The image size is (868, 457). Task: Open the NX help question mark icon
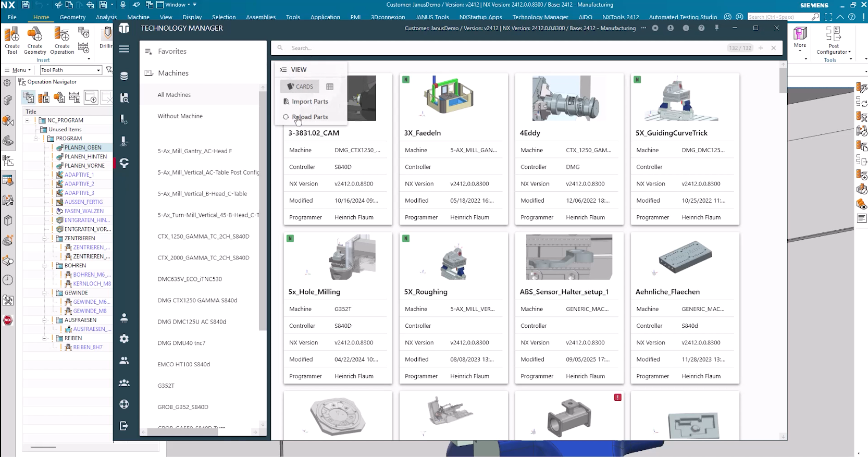(852, 17)
